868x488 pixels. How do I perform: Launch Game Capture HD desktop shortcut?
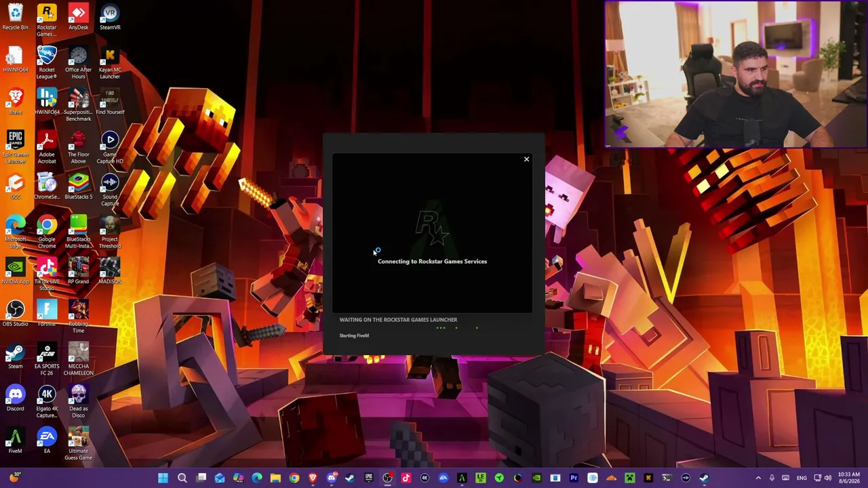(110, 148)
